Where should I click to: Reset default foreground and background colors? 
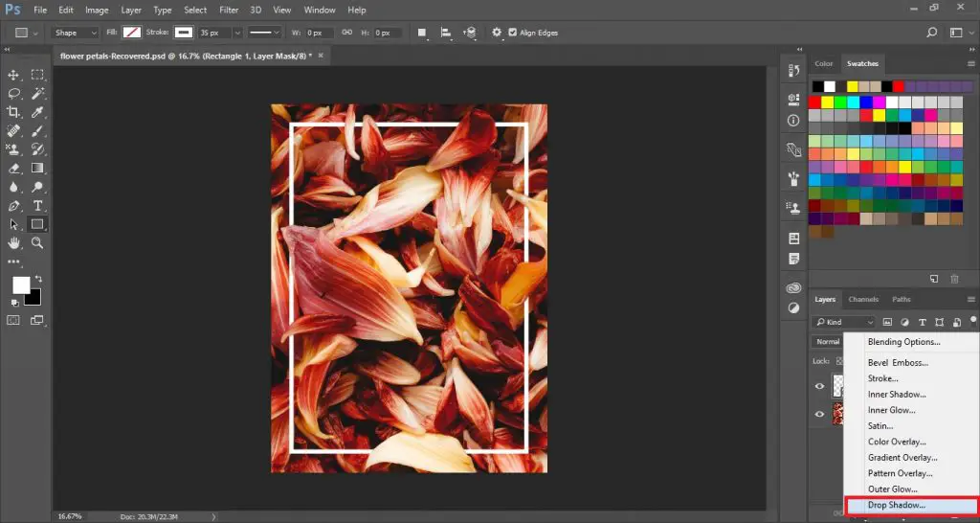(15, 302)
